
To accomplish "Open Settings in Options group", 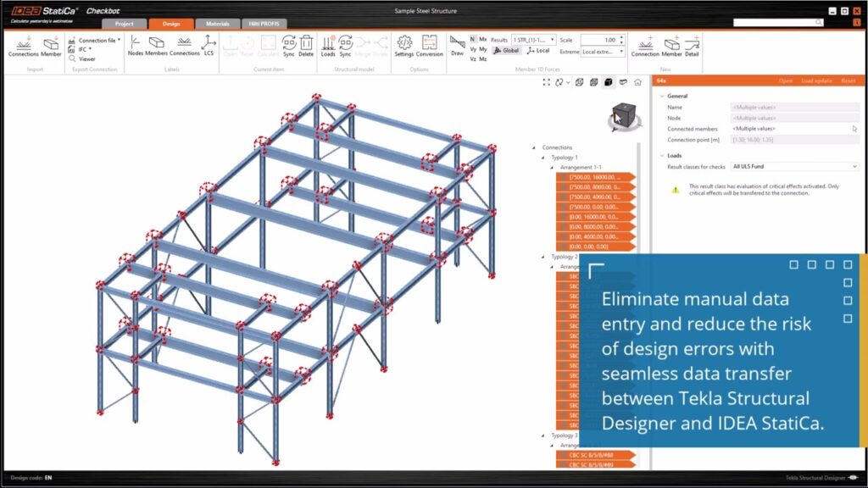I will [x=404, y=46].
